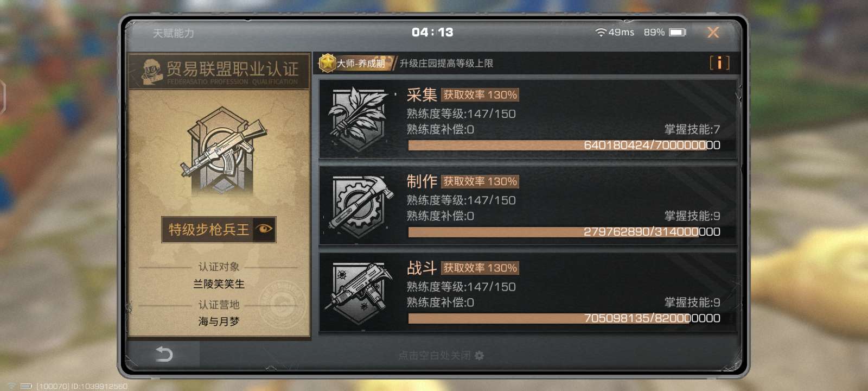Click the rifle certification emblem

click(x=220, y=151)
